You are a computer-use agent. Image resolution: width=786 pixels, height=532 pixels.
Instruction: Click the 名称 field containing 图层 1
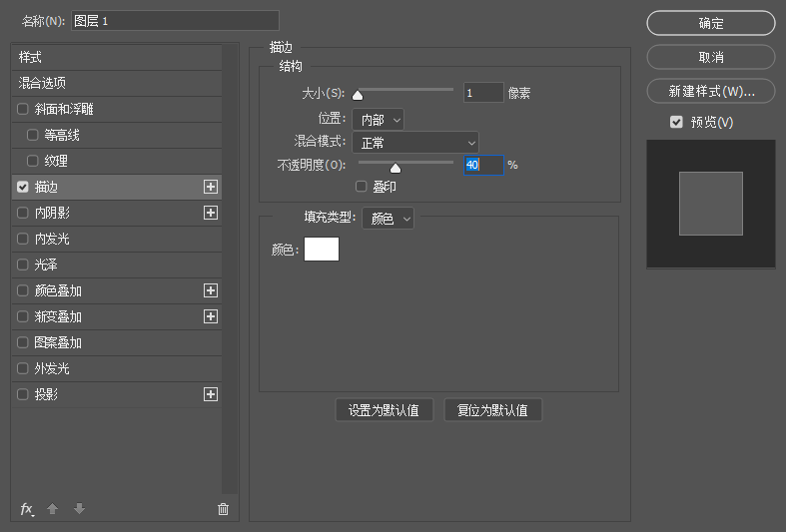tap(175, 21)
